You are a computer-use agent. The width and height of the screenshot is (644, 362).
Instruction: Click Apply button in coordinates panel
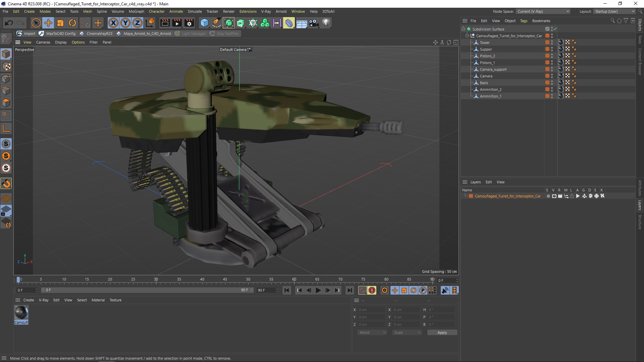pyautogui.click(x=442, y=333)
